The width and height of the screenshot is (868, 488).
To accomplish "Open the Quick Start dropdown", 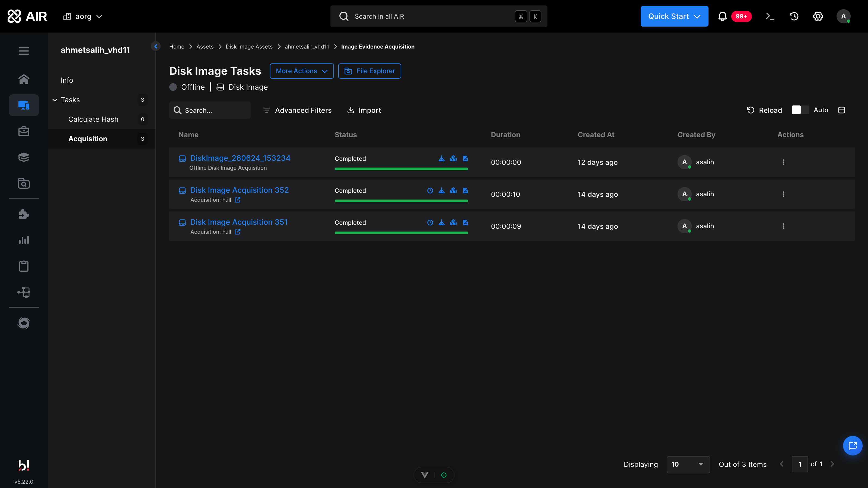I will click(x=674, y=16).
